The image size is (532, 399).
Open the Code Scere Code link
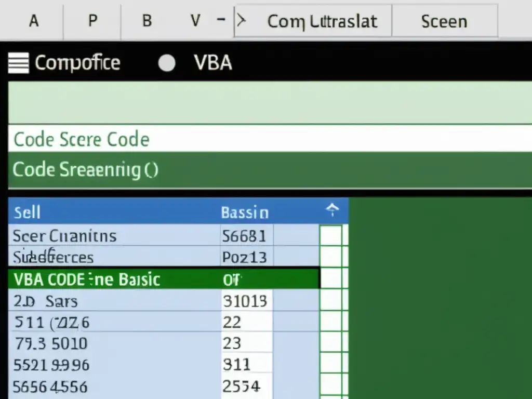coord(81,139)
